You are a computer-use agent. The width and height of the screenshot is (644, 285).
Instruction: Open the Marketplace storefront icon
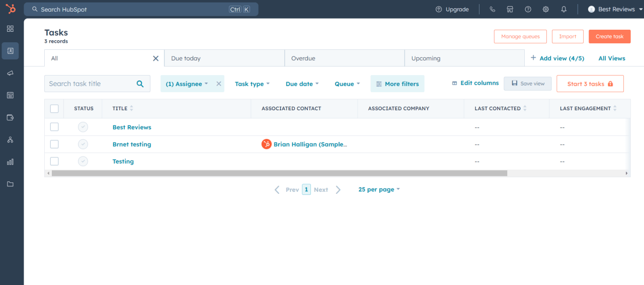tap(510, 9)
